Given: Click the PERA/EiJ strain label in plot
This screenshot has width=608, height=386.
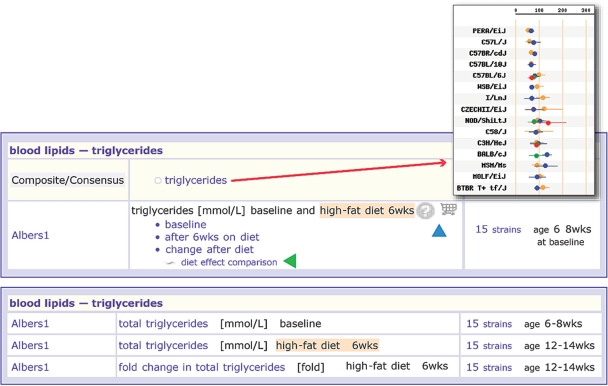Looking at the screenshot, I should pyautogui.click(x=489, y=31).
